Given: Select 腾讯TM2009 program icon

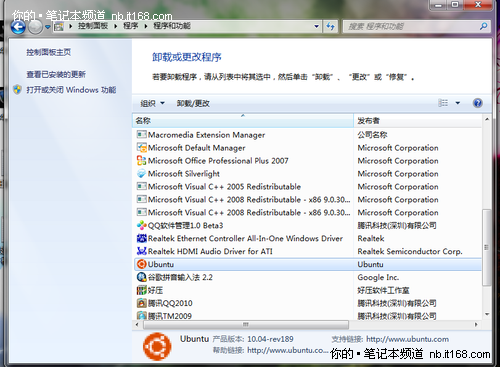Looking at the screenshot, I should (142, 315).
